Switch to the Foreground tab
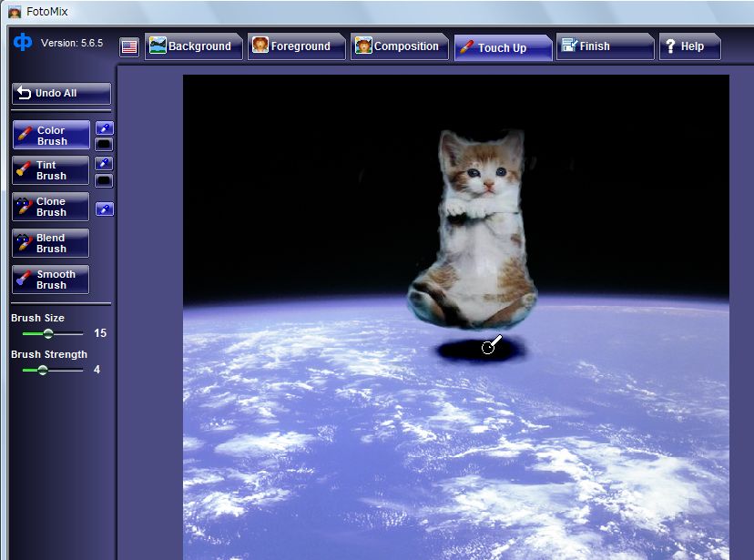The height and width of the screenshot is (560, 754). pos(296,46)
